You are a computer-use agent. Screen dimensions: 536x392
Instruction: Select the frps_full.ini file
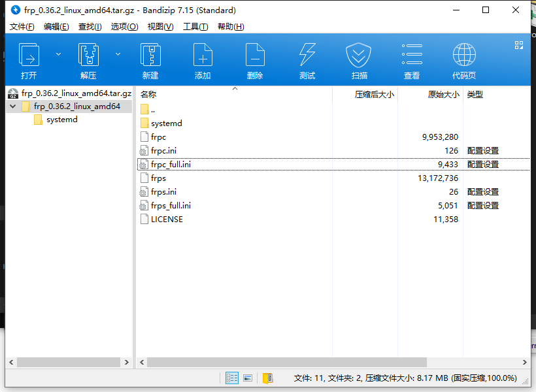point(171,206)
